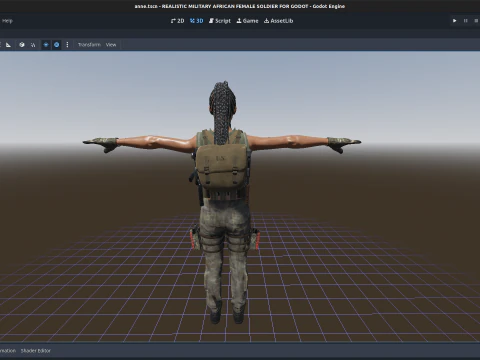Open the AssetLib workspace
This screenshot has height=360, width=480.
click(279, 21)
